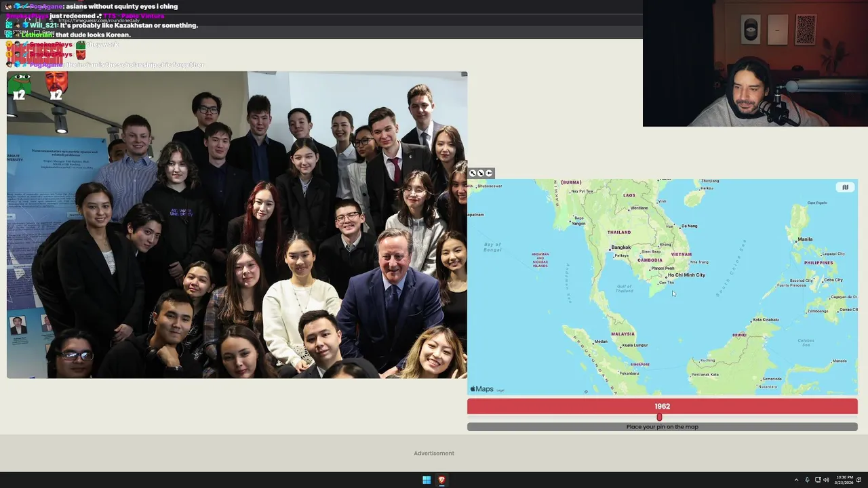The image size is (868, 488).
Task: Open the Apple Maps logo link
Action: [482, 389]
